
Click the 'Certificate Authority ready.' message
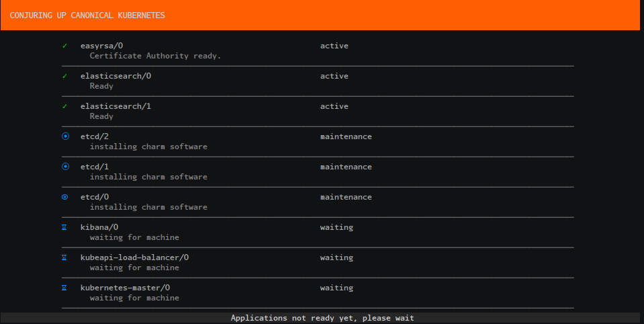pyautogui.click(x=155, y=56)
